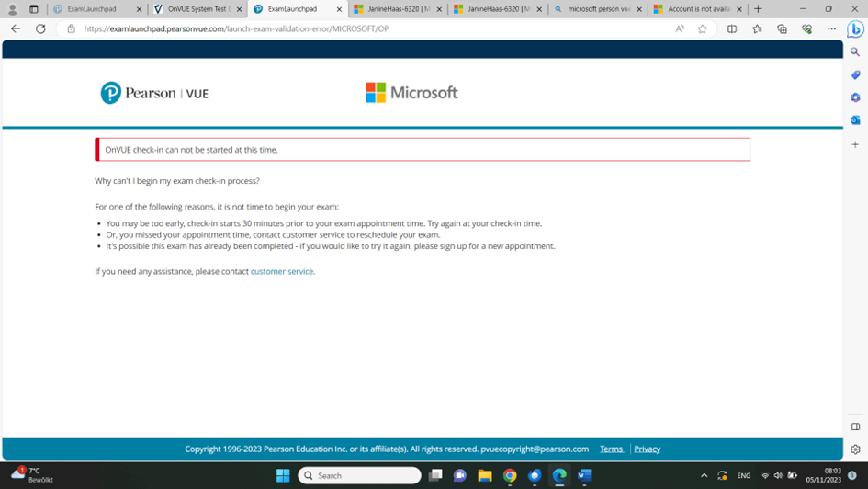Click the 'exam has already been completed' bullet
The height and width of the screenshot is (489, 868).
pyautogui.click(x=331, y=246)
